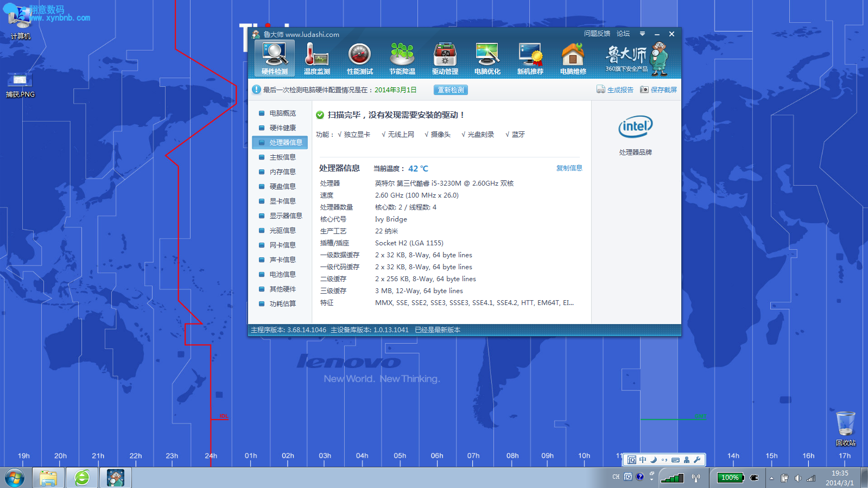This screenshot has width=868, height=488.
Task: Open IME settings wrench icon
Action: point(698,460)
